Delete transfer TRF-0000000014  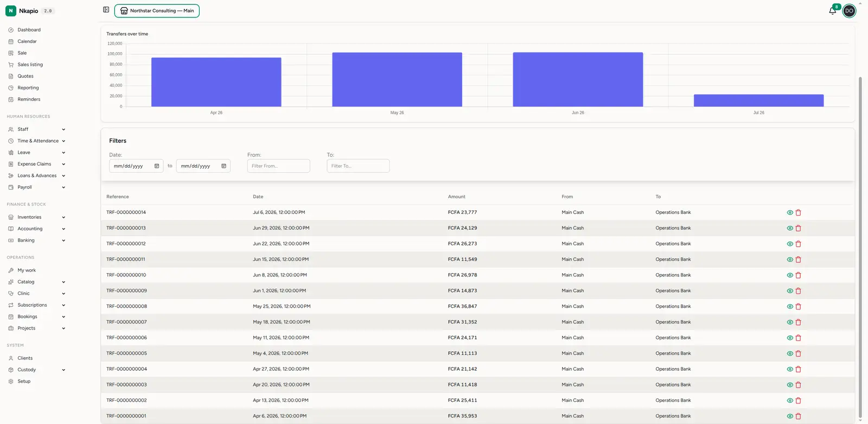click(x=798, y=213)
